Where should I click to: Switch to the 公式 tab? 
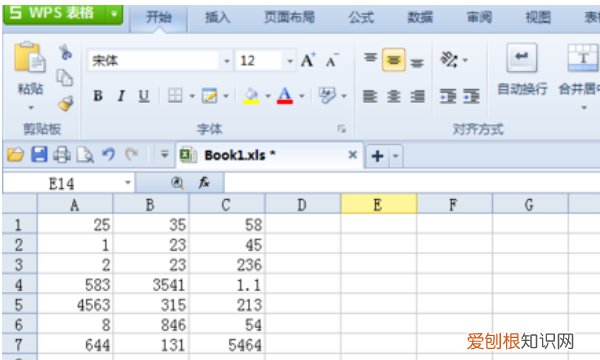tap(361, 17)
